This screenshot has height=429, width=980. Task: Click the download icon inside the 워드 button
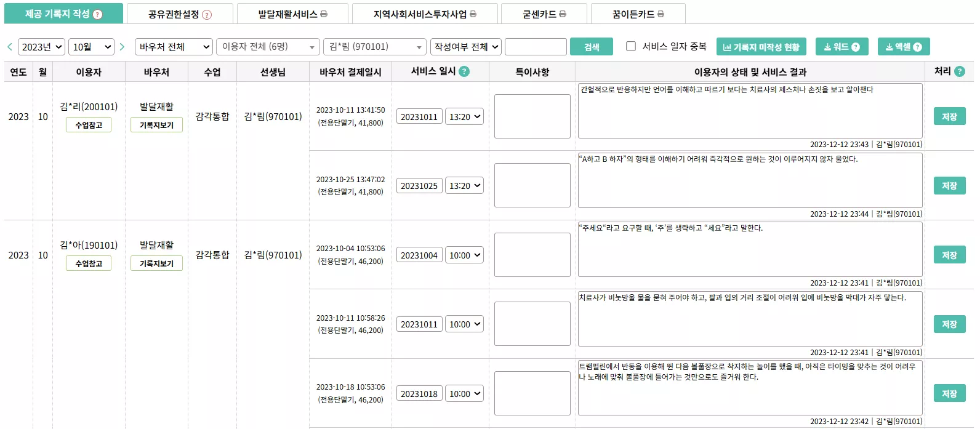tap(827, 46)
